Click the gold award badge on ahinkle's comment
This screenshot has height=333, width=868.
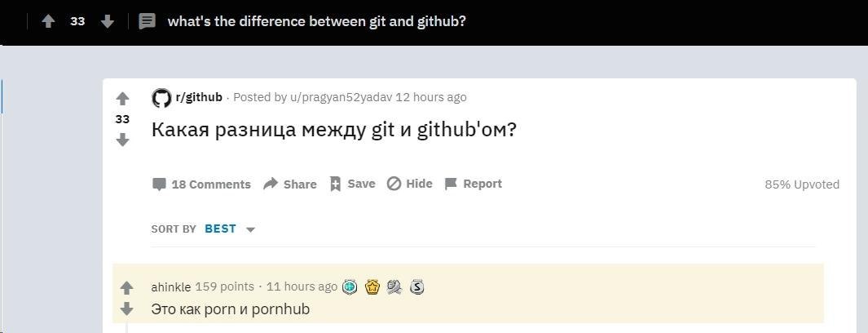(x=372, y=286)
